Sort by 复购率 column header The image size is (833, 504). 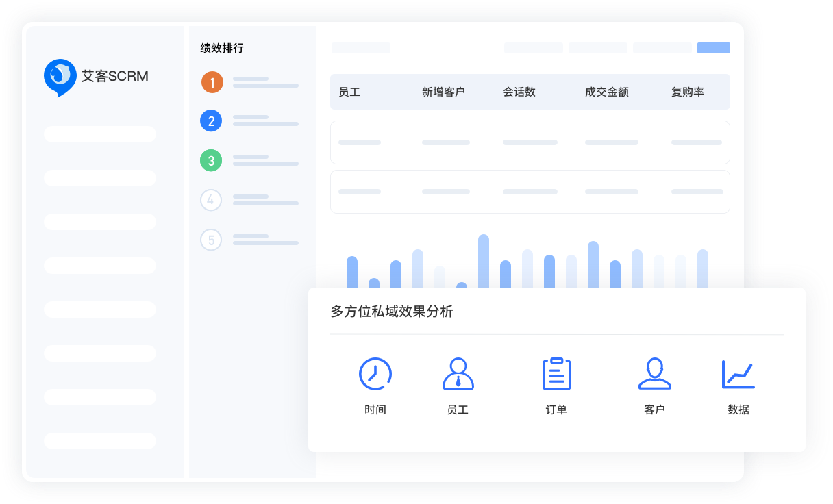(x=687, y=92)
